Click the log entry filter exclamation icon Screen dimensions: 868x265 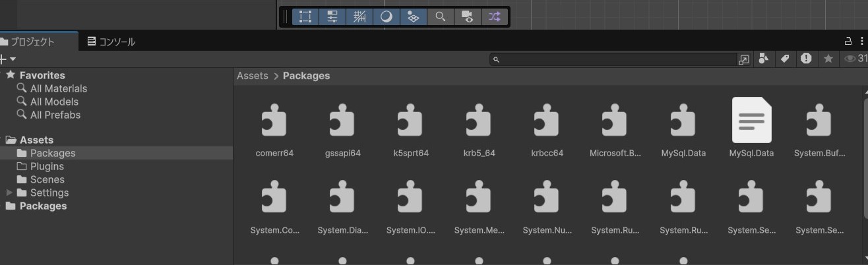tap(806, 59)
